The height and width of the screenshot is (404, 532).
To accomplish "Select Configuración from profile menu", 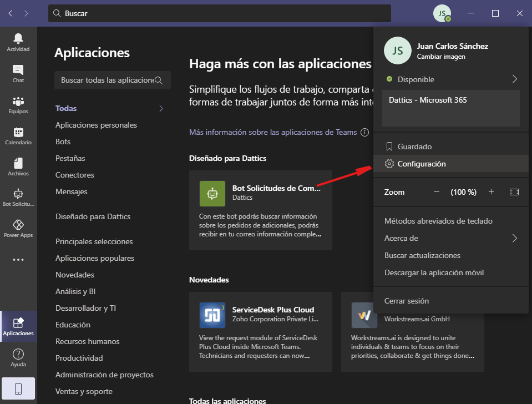I will 421,164.
